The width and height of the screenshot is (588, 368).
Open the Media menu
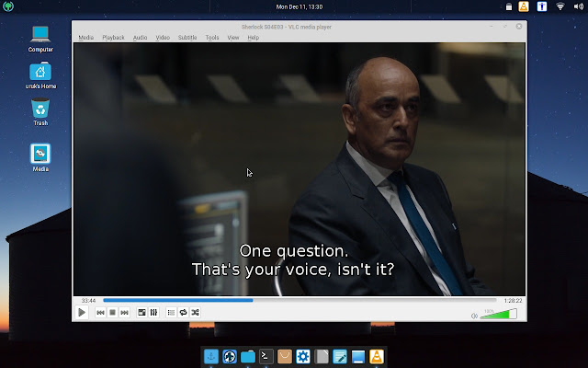click(85, 38)
